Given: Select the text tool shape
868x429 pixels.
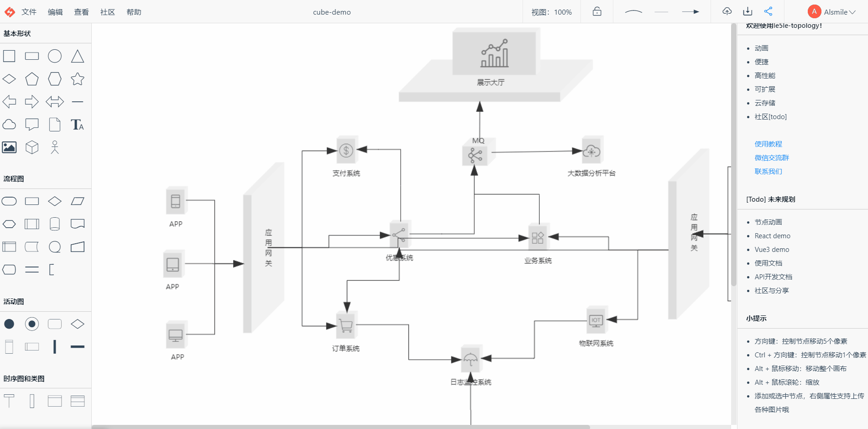Looking at the screenshot, I should point(78,125).
